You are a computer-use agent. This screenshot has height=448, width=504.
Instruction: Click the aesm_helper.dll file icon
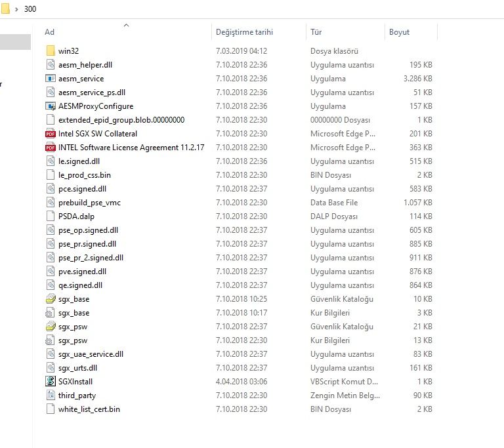(51, 64)
